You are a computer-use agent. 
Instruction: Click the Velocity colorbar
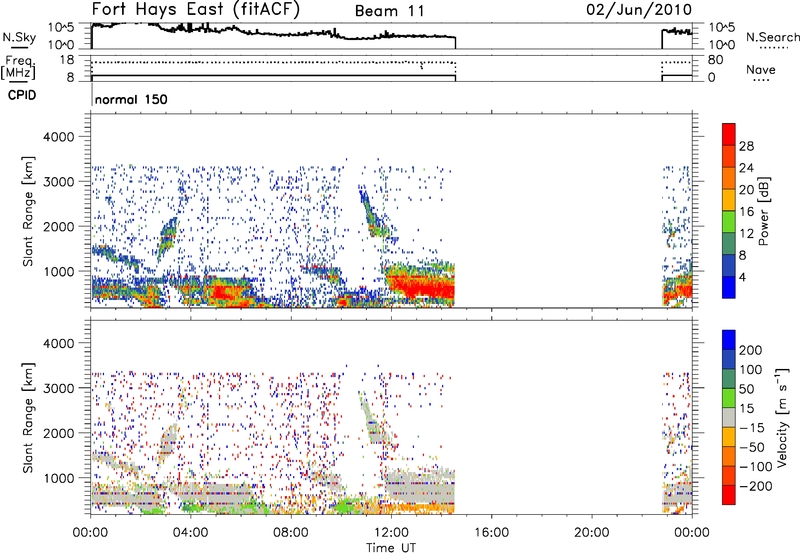pos(729,417)
